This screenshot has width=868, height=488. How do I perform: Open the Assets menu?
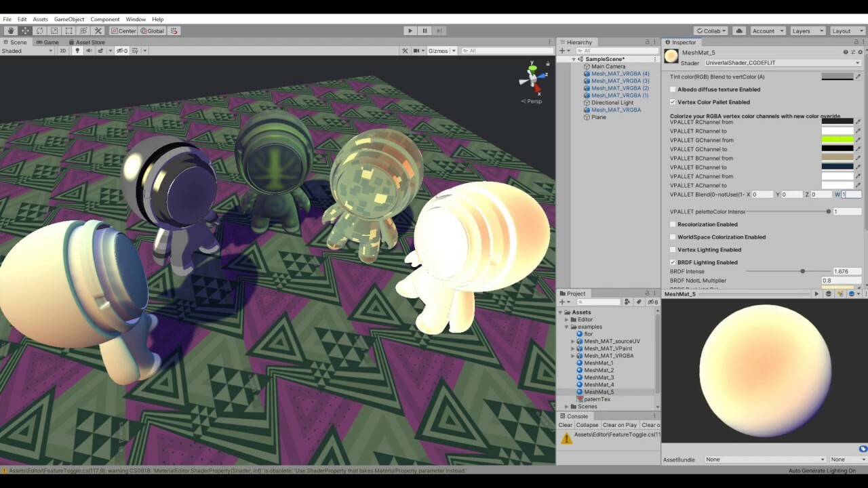40,19
